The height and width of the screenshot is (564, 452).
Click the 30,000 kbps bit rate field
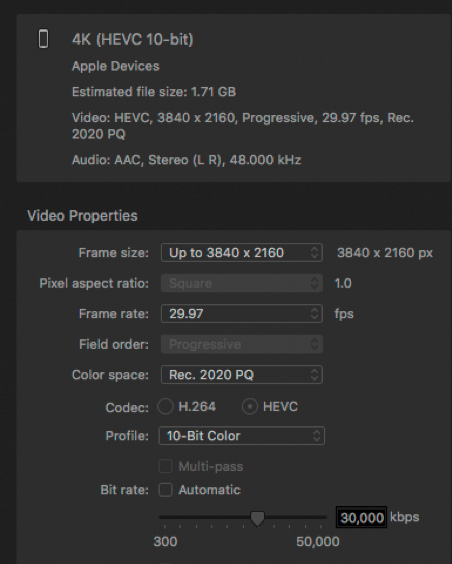(361, 518)
